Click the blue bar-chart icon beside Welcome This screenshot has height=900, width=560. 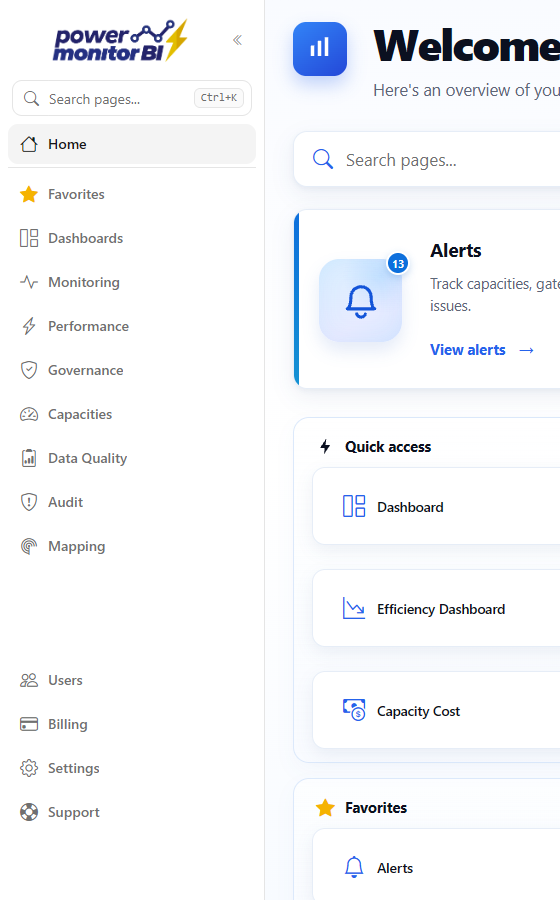(320, 49)
